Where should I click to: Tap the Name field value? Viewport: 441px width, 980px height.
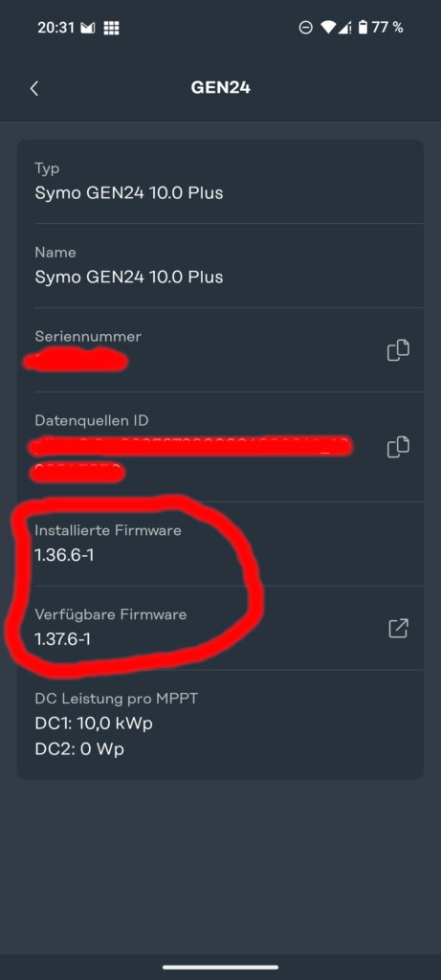(129, 277)
